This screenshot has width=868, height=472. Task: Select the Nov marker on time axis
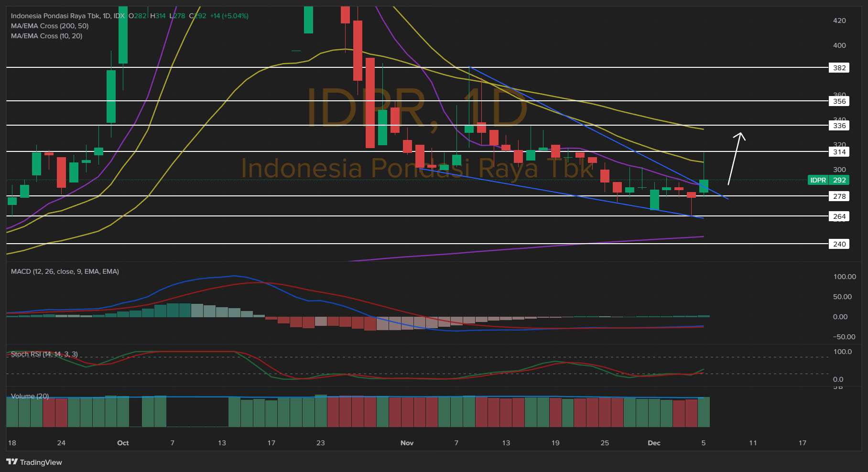[407, 443]
